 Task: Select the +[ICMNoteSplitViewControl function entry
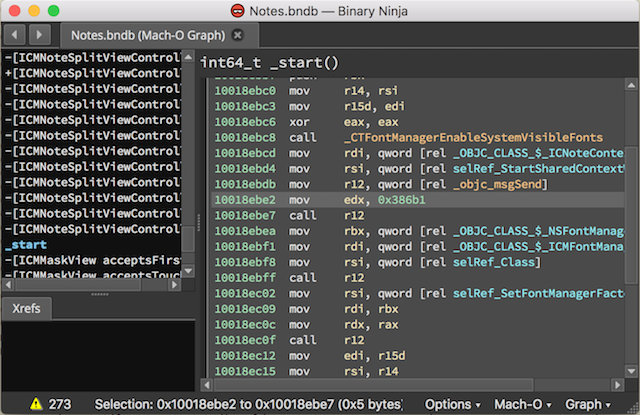pyautogui.click(x=92, y=73)
